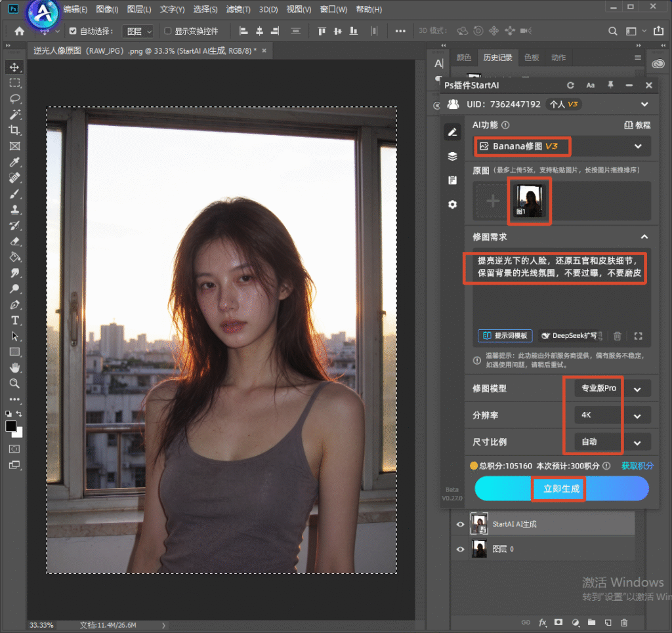Select the Zoom tool
Viewport: 672px width, 633px height.
pyautogui.click(x=14, y=383)
